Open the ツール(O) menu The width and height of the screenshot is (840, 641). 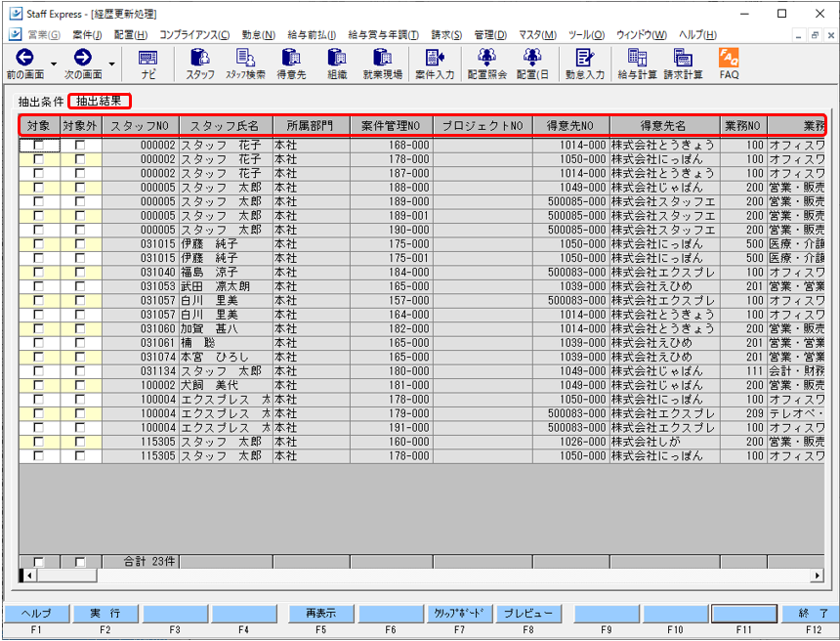(586, 35)
